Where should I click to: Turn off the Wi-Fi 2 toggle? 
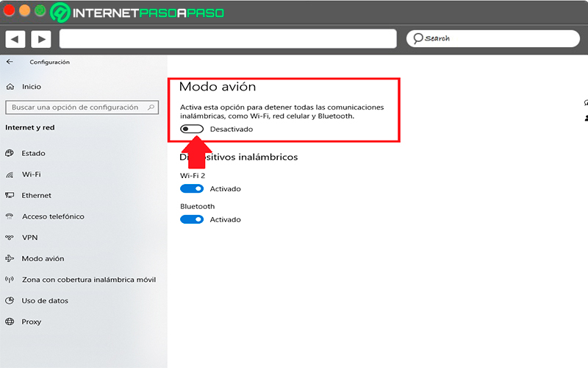[192, 188]
